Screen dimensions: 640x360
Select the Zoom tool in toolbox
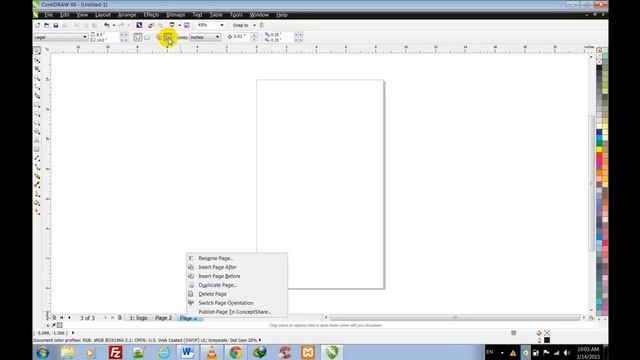point(37,78)
